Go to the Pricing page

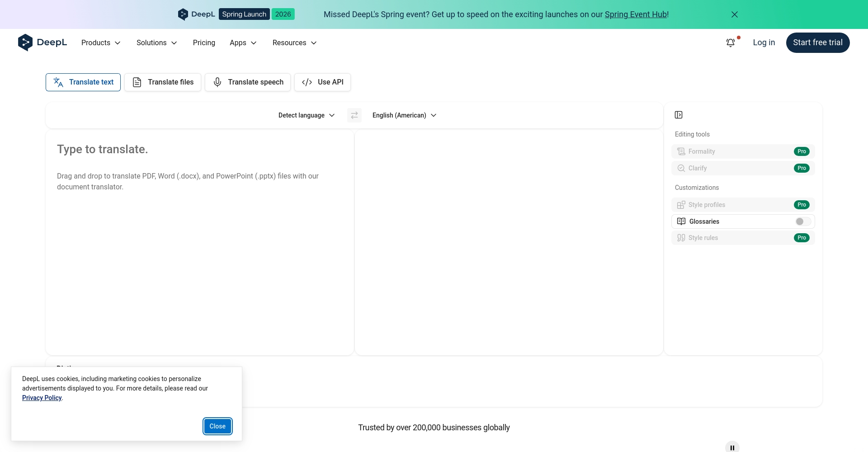click(x=204, y=42)
